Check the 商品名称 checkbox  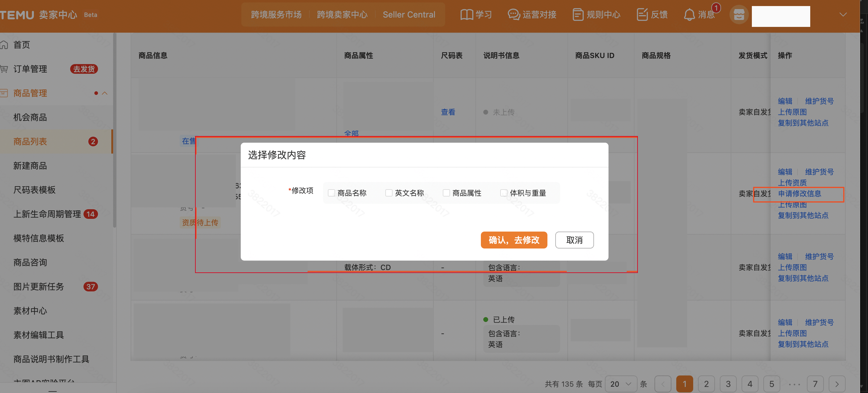(331, 193)
